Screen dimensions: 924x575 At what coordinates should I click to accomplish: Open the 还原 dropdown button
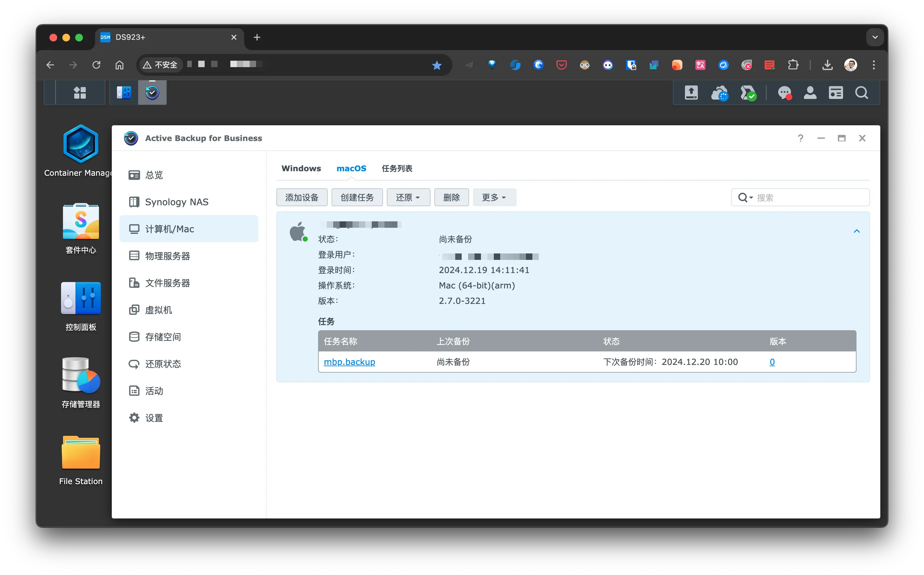click(x=408, y=197)
